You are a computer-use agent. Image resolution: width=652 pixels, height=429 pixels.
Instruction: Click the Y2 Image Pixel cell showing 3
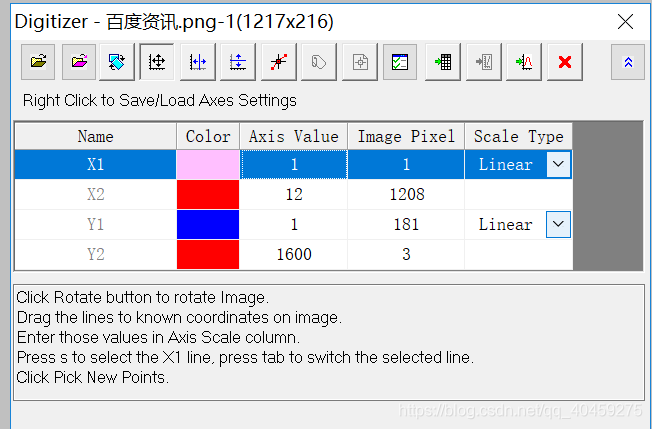click(x=406, y=254)
